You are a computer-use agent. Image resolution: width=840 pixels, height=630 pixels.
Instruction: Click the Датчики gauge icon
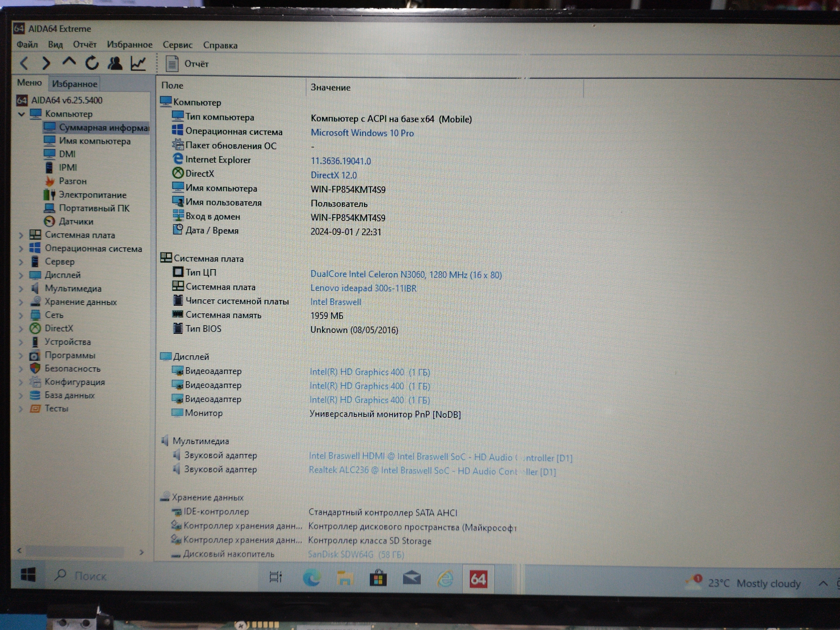pyautogui.click(x=49, y=221)
